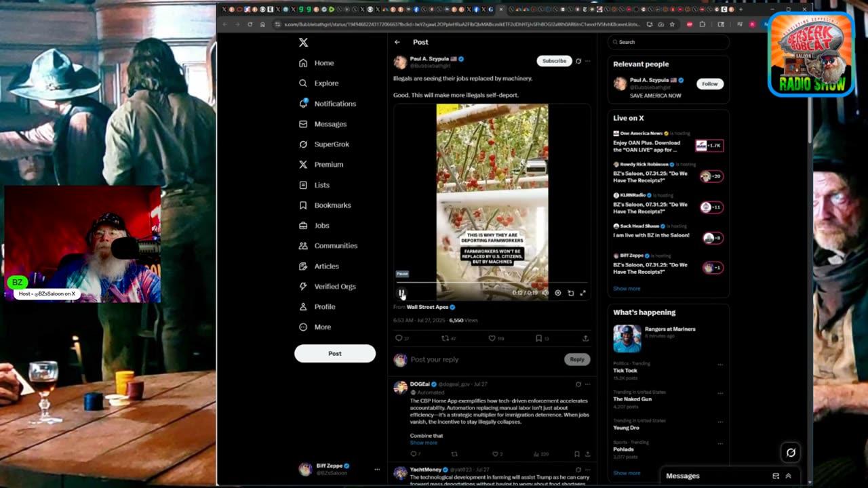Click the reply icon under the post
The width and height of the screenshot is (868, 488).
pyautogui.click(x=399, y=338)
